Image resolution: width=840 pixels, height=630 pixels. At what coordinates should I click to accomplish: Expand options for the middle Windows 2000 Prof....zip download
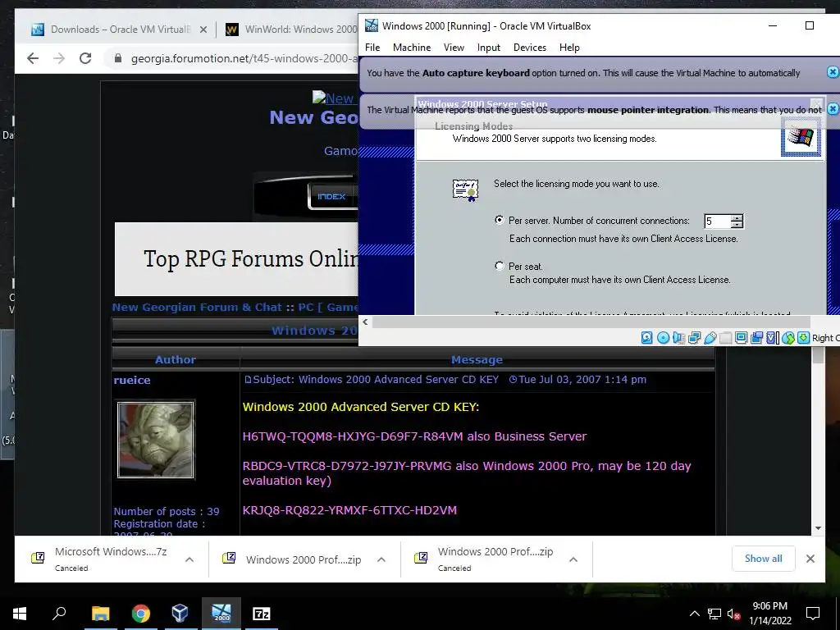tap(381, 559)
